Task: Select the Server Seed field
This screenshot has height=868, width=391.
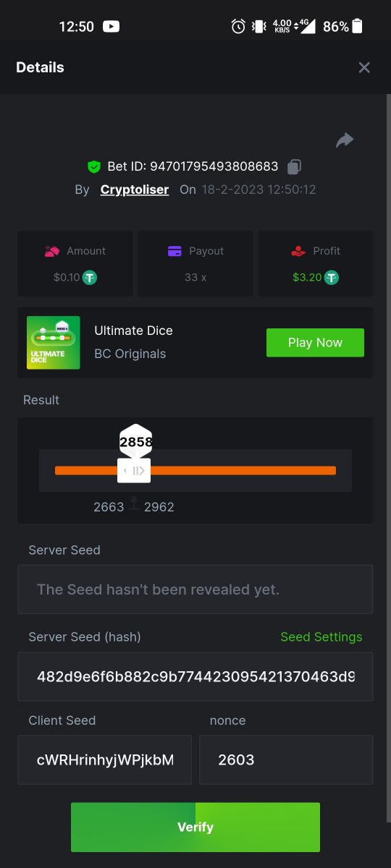Action: click(x=195, y=590)
